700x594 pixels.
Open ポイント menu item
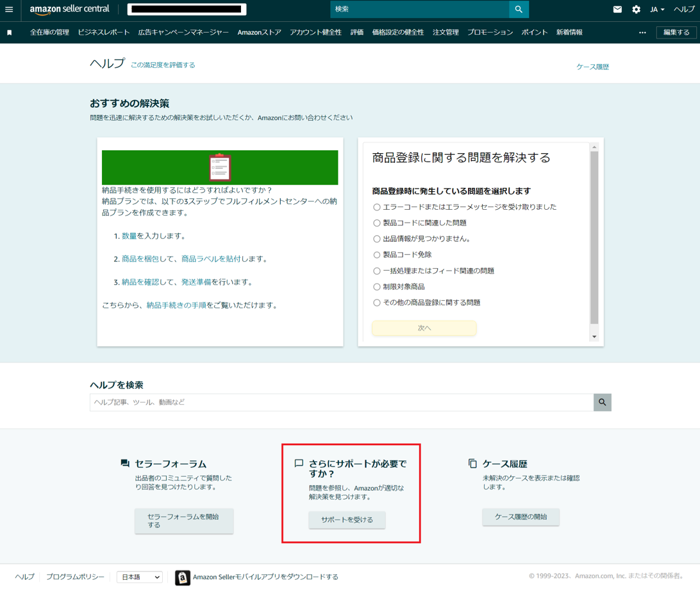535,32
